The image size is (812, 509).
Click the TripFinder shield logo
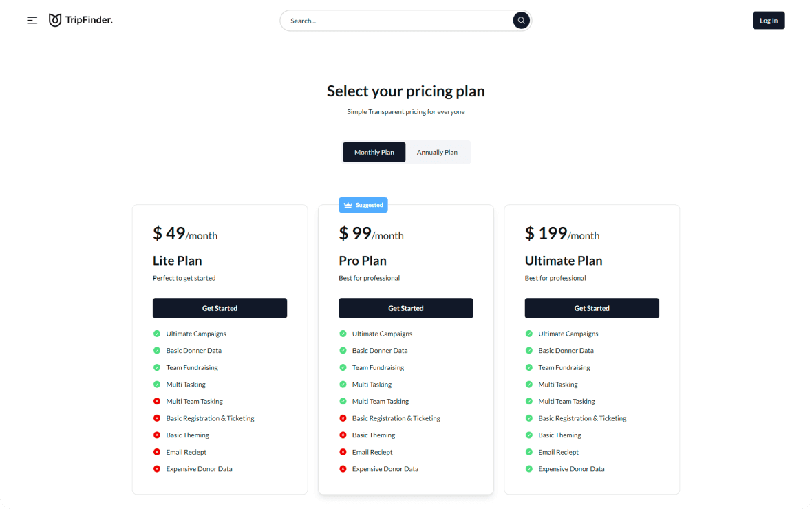click(x=55, y=20)
